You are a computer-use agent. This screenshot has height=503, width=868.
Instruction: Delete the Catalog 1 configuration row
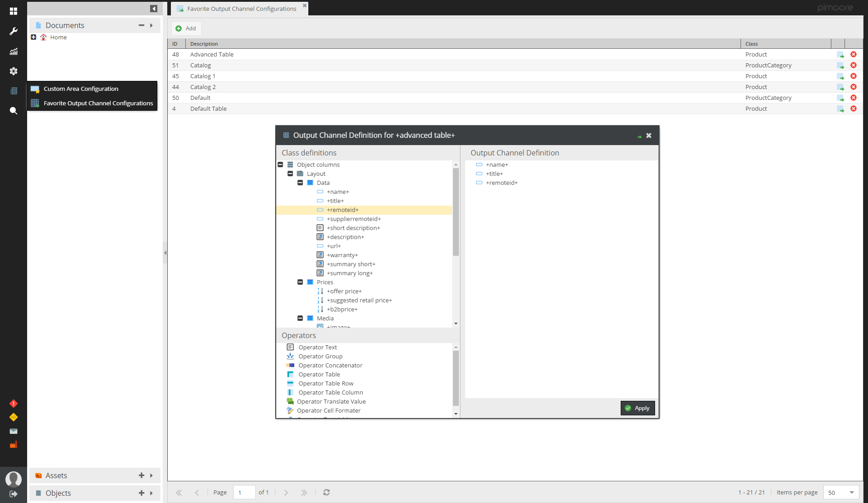click(x=853, y=76)
